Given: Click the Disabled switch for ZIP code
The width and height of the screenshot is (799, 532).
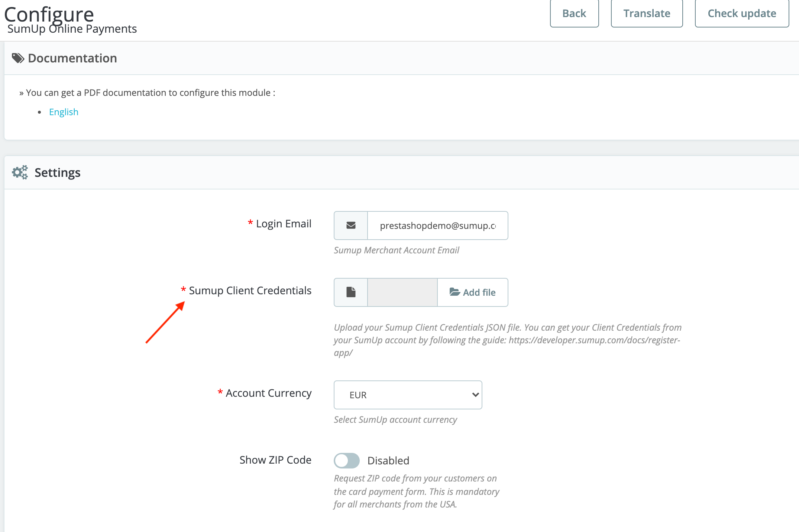Looking at the screenshot, I should click(x=346, y=460).
